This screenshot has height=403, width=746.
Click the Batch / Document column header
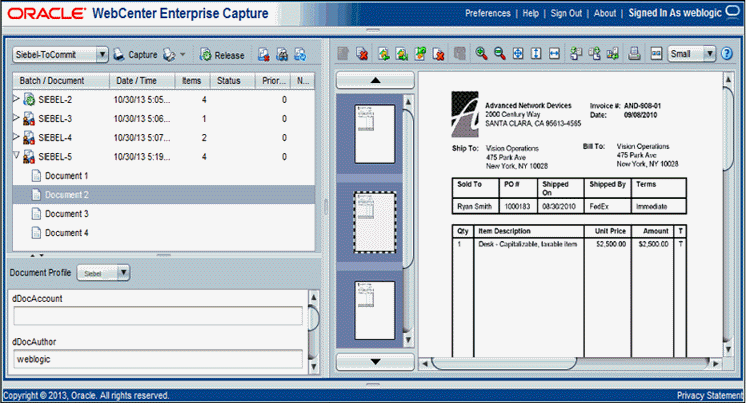tap(61, 80)
